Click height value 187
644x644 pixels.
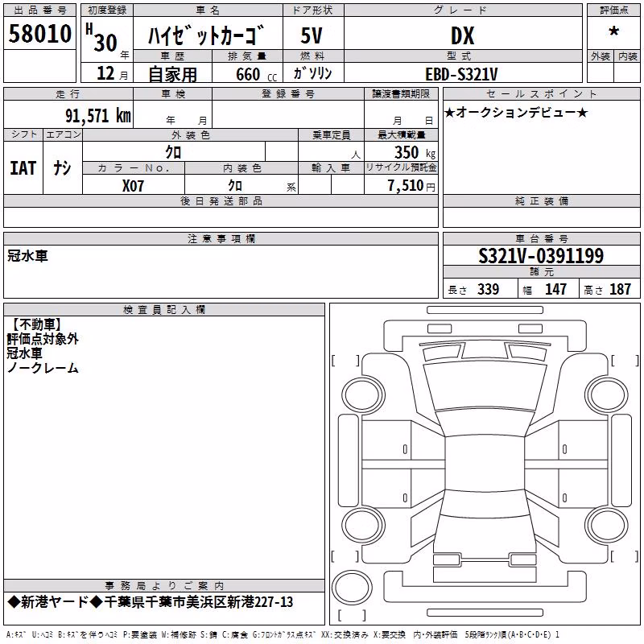tap(620, 289)
